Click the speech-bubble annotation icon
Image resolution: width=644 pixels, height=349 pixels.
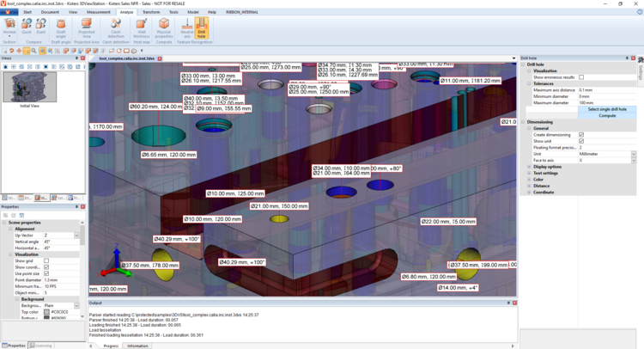point(134,51)
